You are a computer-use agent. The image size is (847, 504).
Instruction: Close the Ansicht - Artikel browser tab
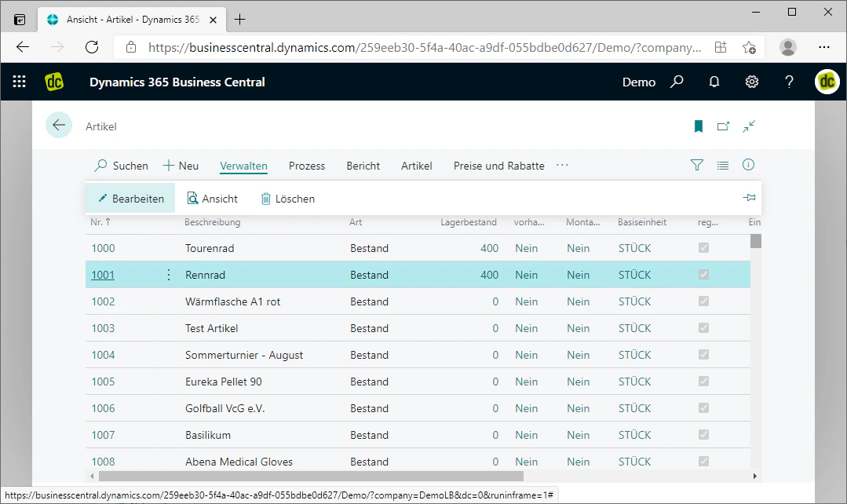213,20
